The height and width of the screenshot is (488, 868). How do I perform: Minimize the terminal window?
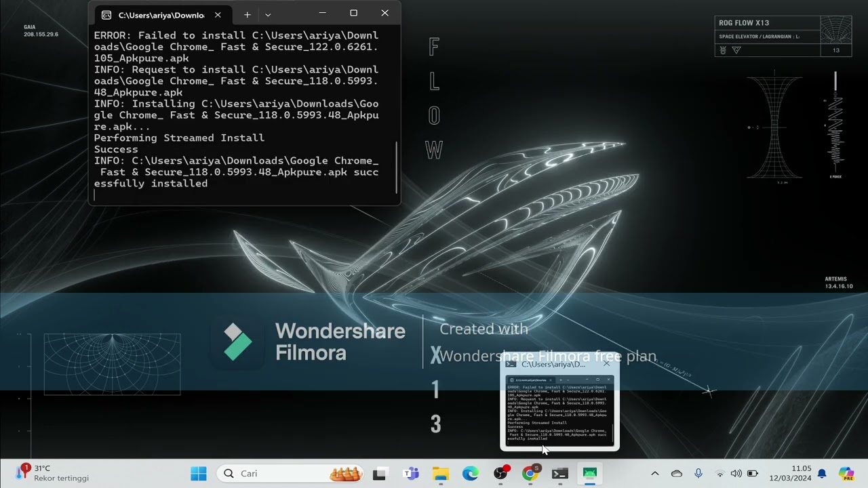322,13
